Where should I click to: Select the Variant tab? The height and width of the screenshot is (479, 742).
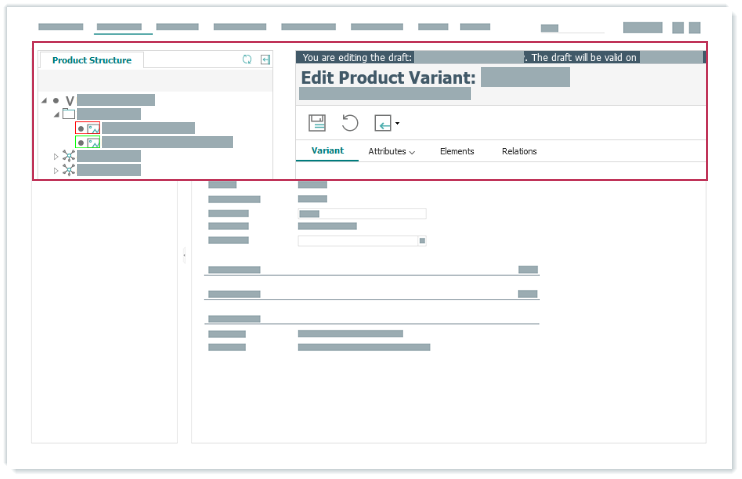click(x=327, y=151)
